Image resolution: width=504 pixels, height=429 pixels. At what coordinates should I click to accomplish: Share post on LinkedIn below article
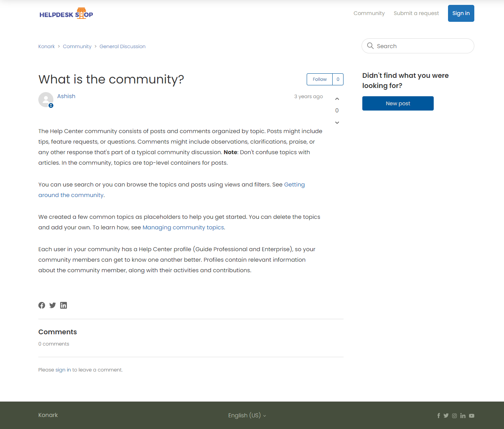[64, 305]
